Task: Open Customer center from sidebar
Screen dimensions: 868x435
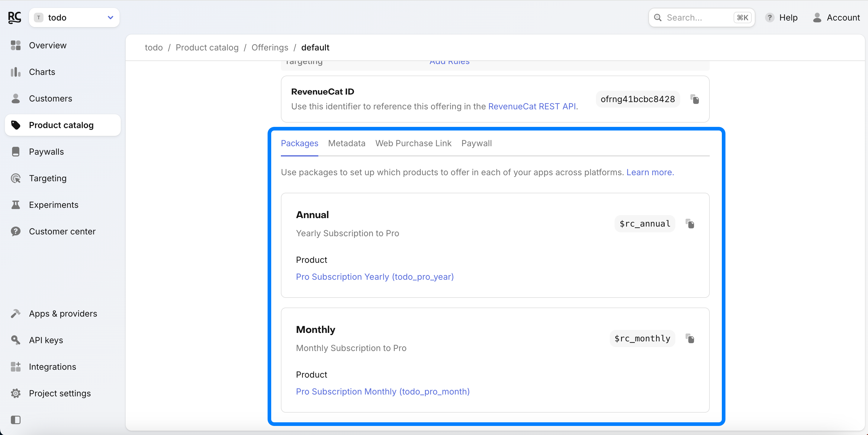Action: pos(62,231)
